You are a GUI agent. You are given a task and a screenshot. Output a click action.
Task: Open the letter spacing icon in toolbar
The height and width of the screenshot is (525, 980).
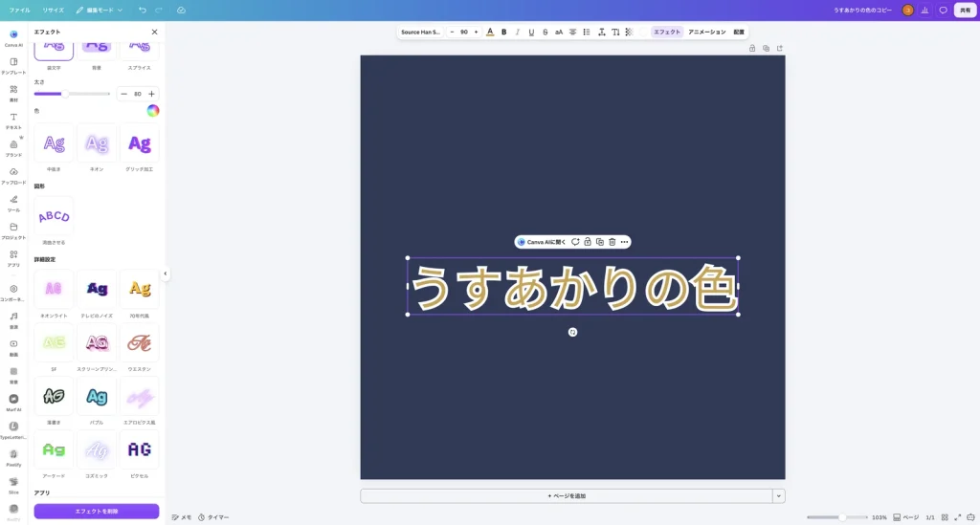601,32
